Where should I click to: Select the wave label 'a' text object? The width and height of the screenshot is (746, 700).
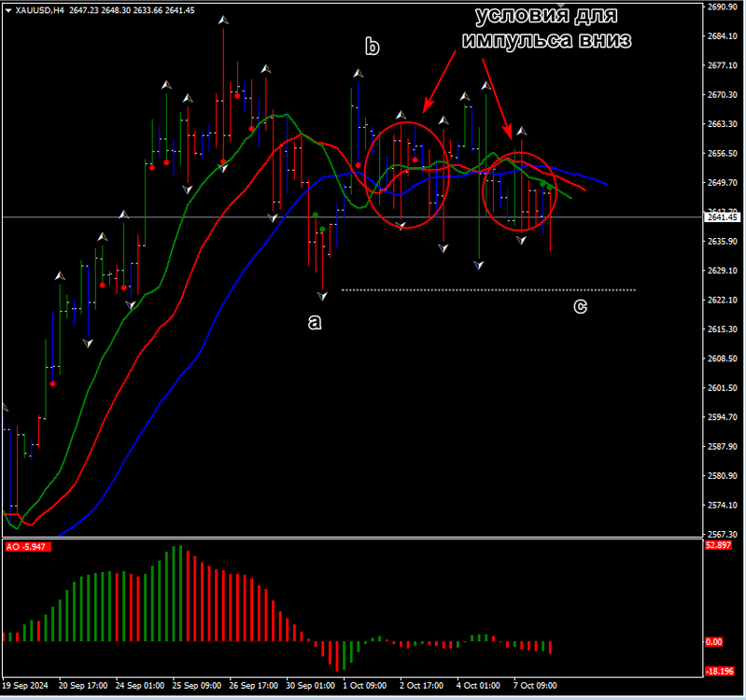(315, 322)
